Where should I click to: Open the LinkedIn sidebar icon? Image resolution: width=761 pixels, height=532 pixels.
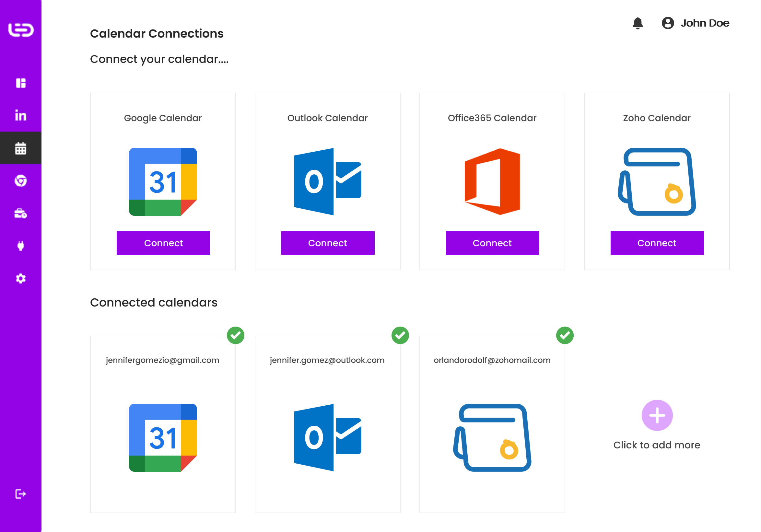click(20, 116)
